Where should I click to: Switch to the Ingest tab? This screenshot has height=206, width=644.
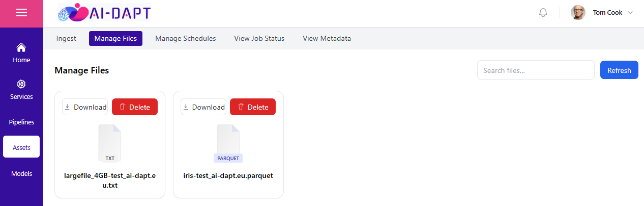click(66, 38)
